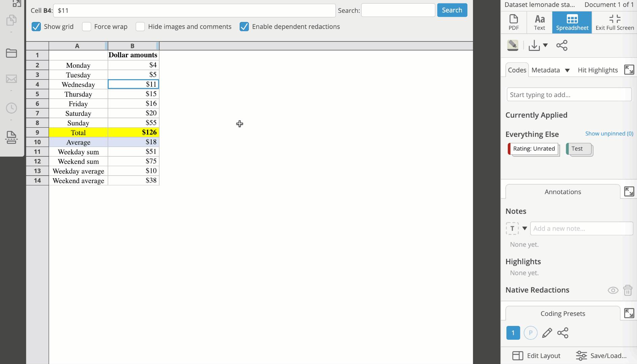
Task: Expand the Annotations panel with arrow icon
Action: (629, 191)
